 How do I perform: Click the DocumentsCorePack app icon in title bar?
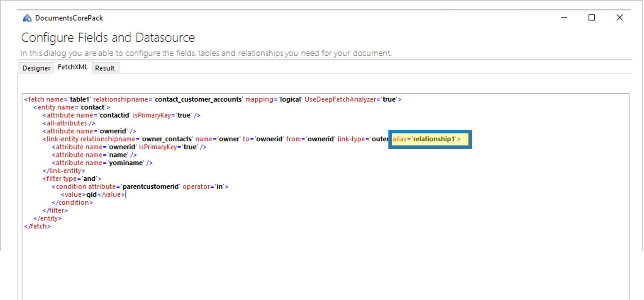point(27,18)
